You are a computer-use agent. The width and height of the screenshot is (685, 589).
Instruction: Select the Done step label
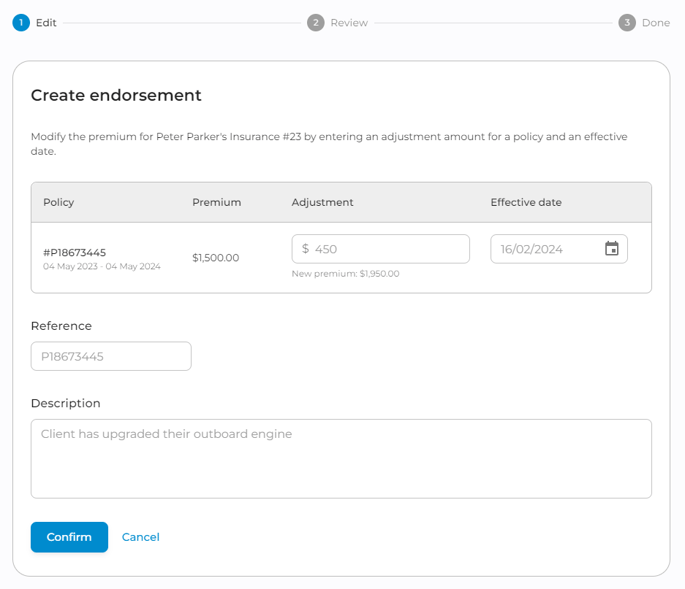pos(656,22)
